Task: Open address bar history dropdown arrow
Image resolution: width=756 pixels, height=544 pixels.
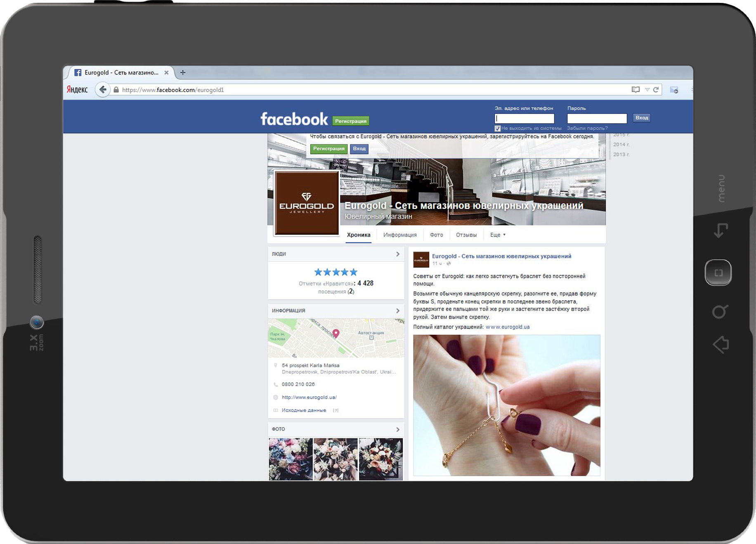Action: 647,90
